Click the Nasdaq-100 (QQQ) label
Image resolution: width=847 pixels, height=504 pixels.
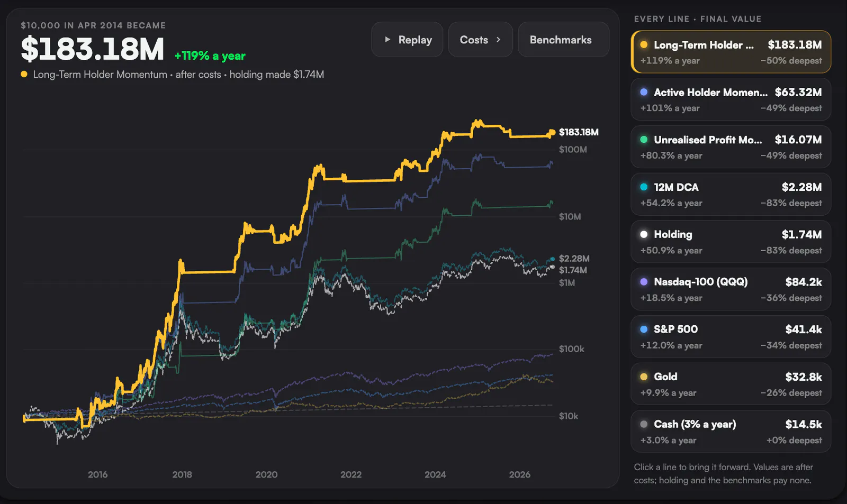(x=701, y=282)
